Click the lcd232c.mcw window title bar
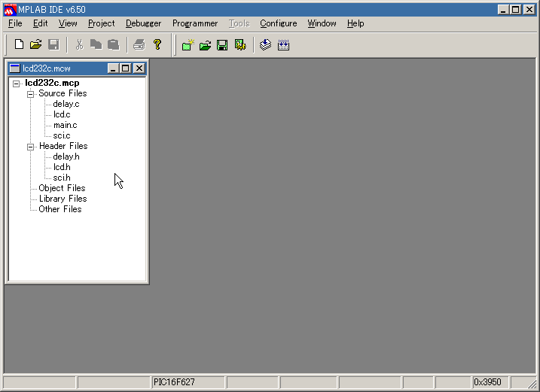Viewport: 540px width, 392px height. pyautogui.click(x=77, y=68)
